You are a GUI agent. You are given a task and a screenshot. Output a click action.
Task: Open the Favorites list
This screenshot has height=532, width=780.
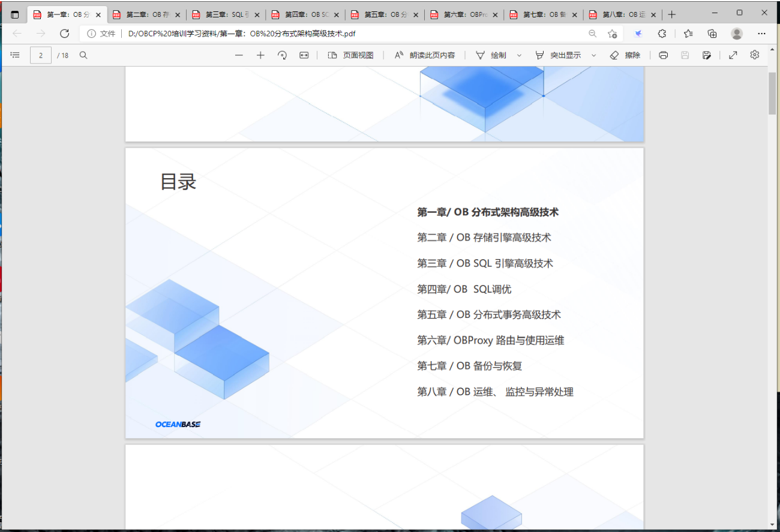coord(688,34)
